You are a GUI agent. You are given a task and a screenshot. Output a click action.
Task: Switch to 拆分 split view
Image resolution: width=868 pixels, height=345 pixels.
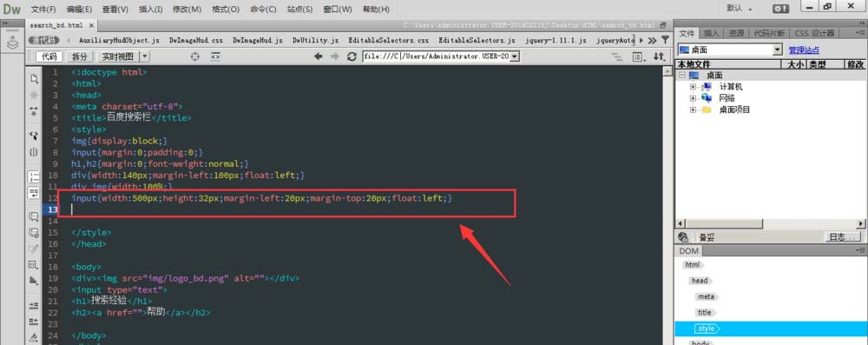click(80, 56)
